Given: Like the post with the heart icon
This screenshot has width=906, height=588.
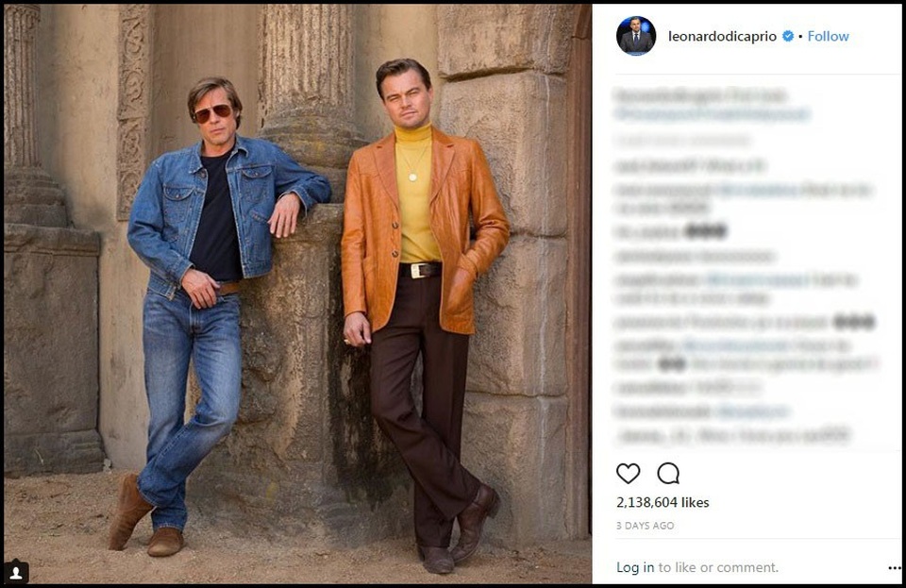Looking at the screenshot, I should pos(628,473).
